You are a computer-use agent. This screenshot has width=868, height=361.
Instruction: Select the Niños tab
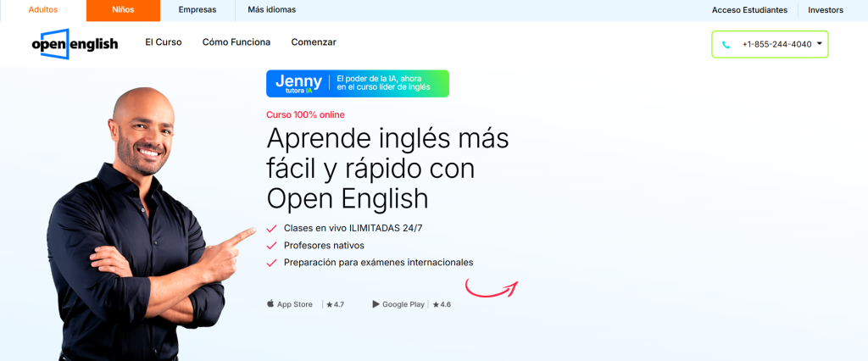click(x=123, y=10)
